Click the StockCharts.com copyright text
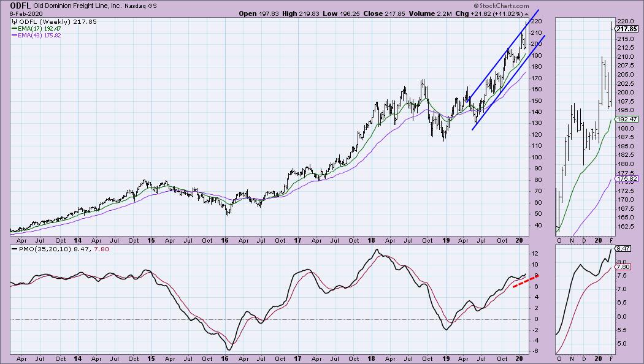 tap(501, 6)
